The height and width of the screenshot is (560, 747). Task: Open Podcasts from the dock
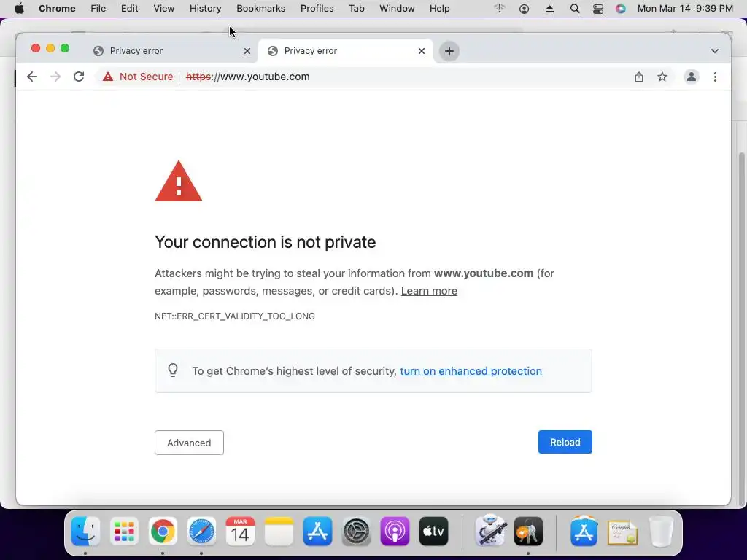pyautogui.click(x=395, y=532)
